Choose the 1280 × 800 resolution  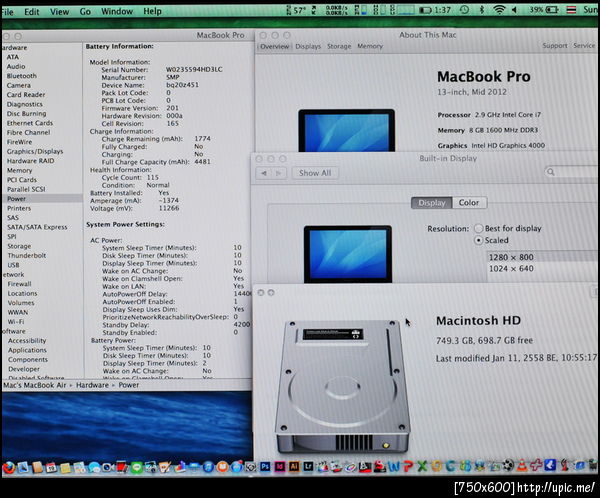[511, 257]
